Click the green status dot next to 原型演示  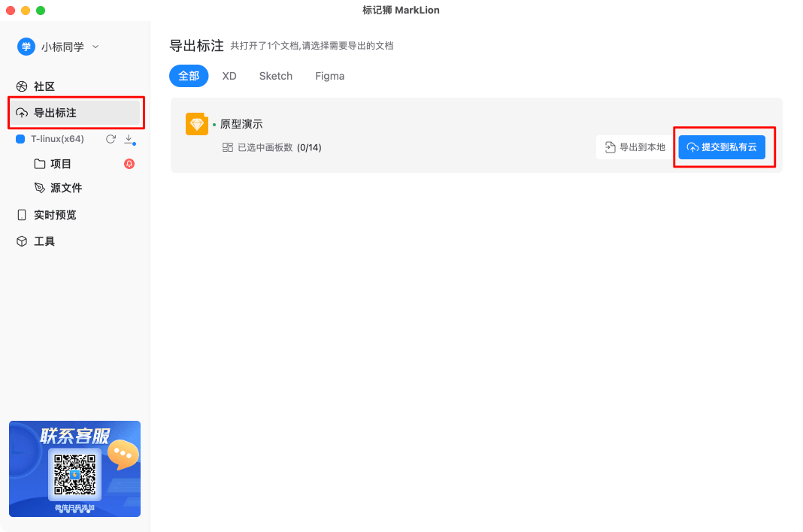click(x=214, y=123)
